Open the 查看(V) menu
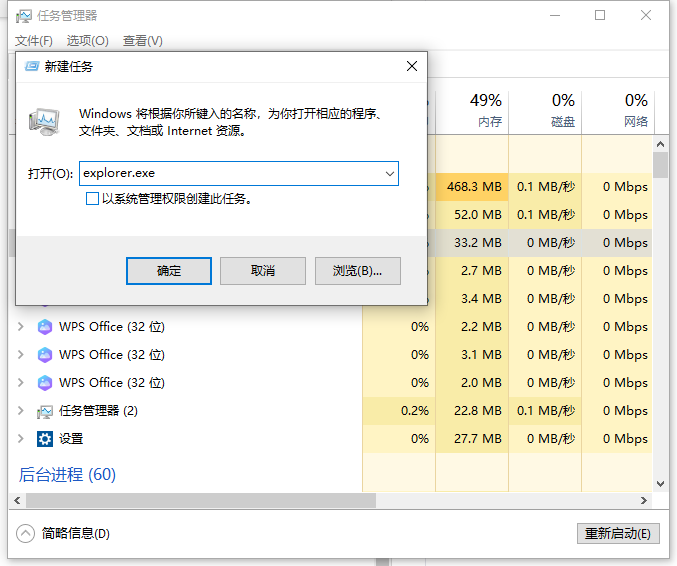677x566 pixels. [142, 41]
